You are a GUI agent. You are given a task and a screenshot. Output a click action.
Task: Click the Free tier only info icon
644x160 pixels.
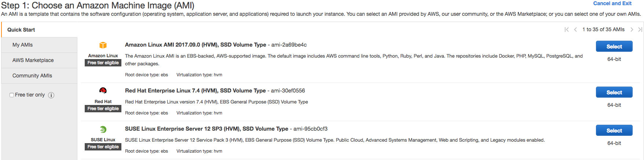click(51, 95)
